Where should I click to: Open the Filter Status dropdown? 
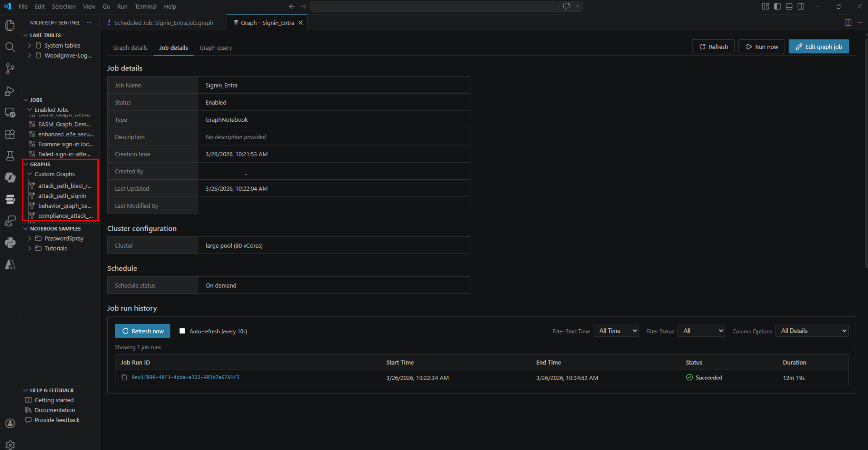pos(701,331)
